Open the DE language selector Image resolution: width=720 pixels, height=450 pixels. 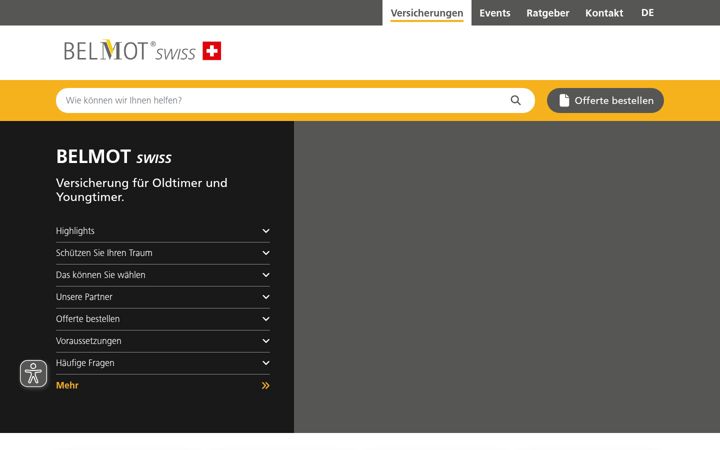click(647, 13)
